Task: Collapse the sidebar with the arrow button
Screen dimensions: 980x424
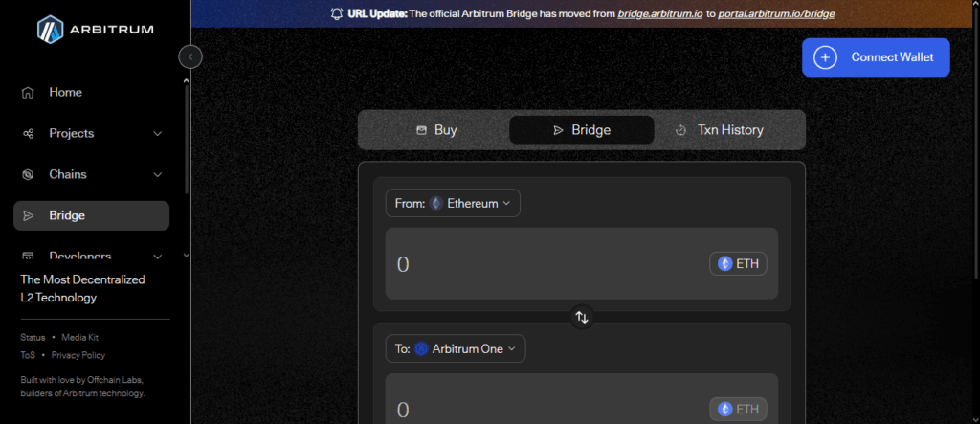Action: tap(190, 57)
